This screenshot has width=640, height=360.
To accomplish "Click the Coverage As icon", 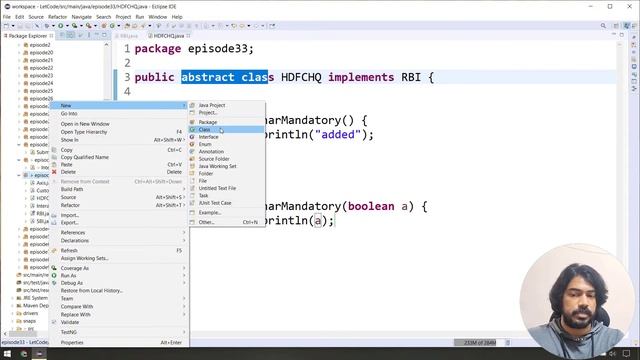I will tap(54, 268).
